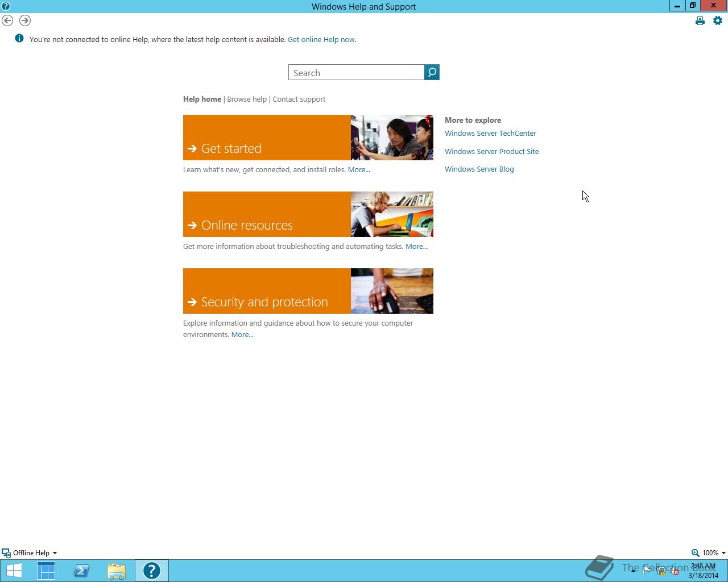Open help options gear icon

tap(718, 20)
